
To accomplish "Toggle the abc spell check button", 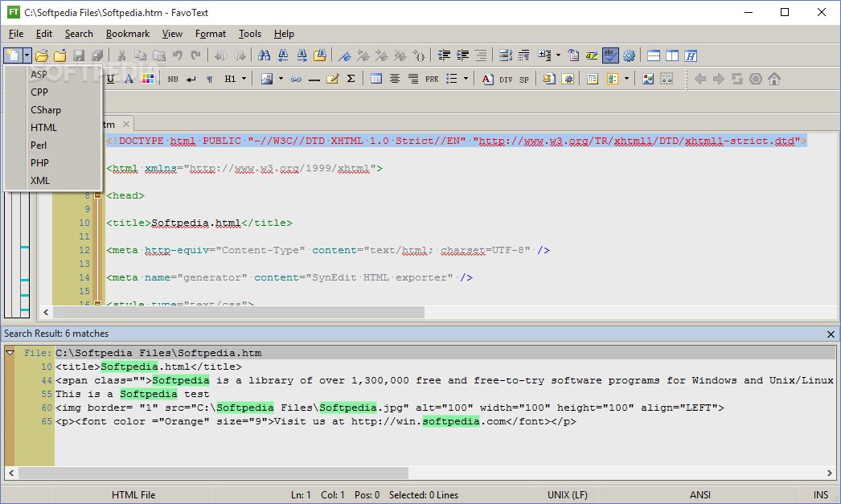I will 610,55.
